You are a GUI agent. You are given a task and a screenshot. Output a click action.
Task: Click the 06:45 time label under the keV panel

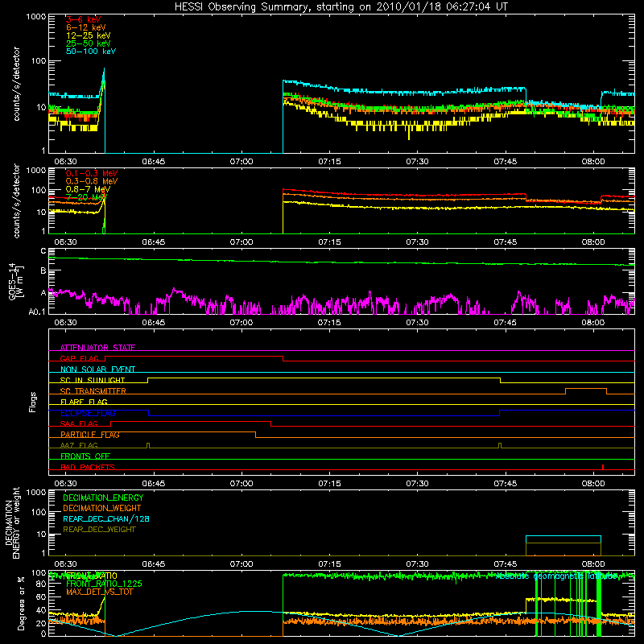pyautogui.click(x=154, y=162)
